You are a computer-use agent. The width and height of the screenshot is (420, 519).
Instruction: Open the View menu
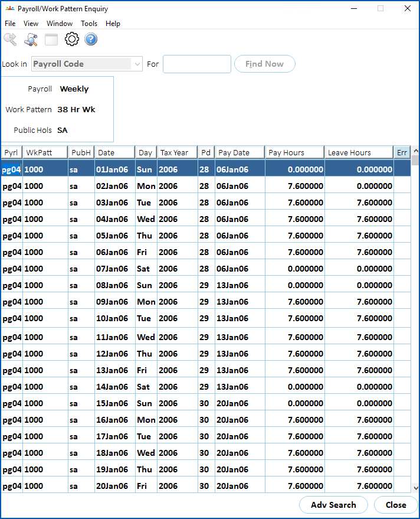[31, 24]
